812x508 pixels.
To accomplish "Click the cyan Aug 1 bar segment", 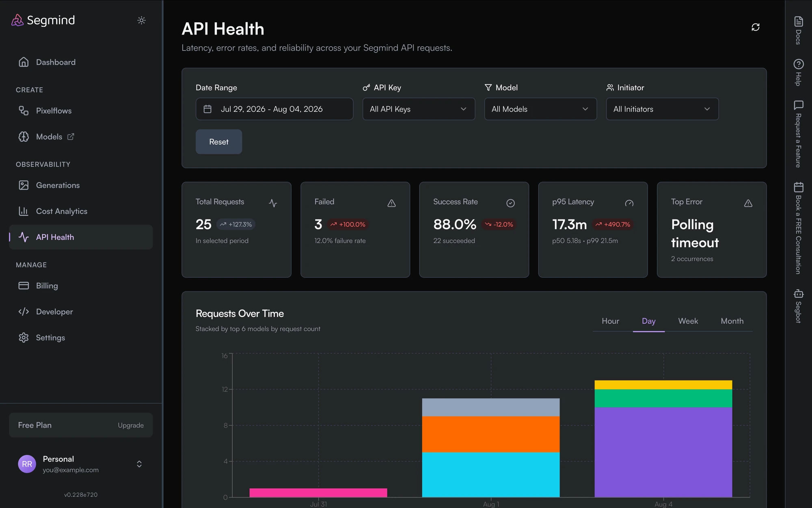I will point(491,475).
